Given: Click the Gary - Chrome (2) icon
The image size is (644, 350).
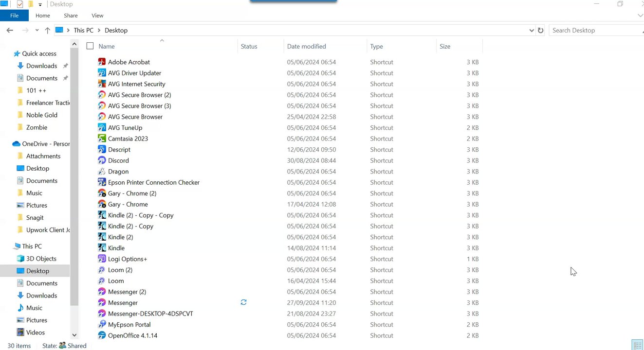Looking at the screenshot, I should (x=102, y=193).
